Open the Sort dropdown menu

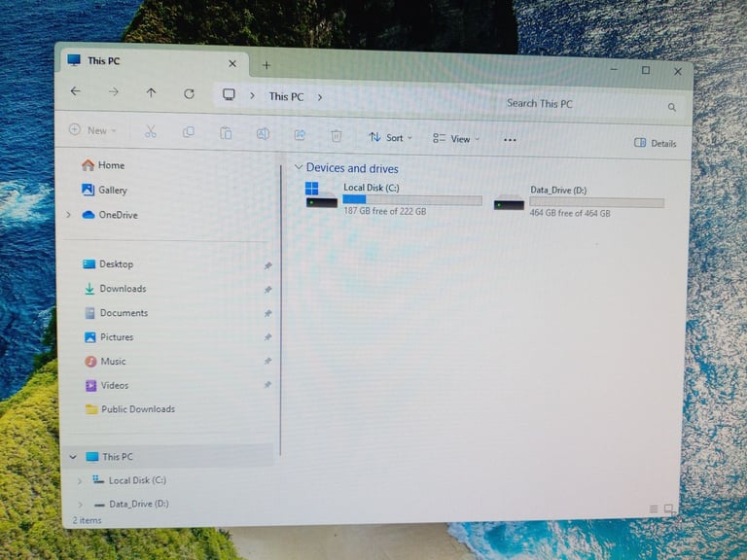point(391,138)
